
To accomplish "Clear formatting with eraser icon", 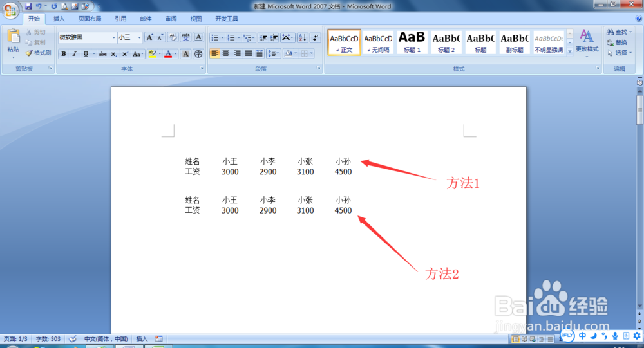I will click(x=173, y=37).
